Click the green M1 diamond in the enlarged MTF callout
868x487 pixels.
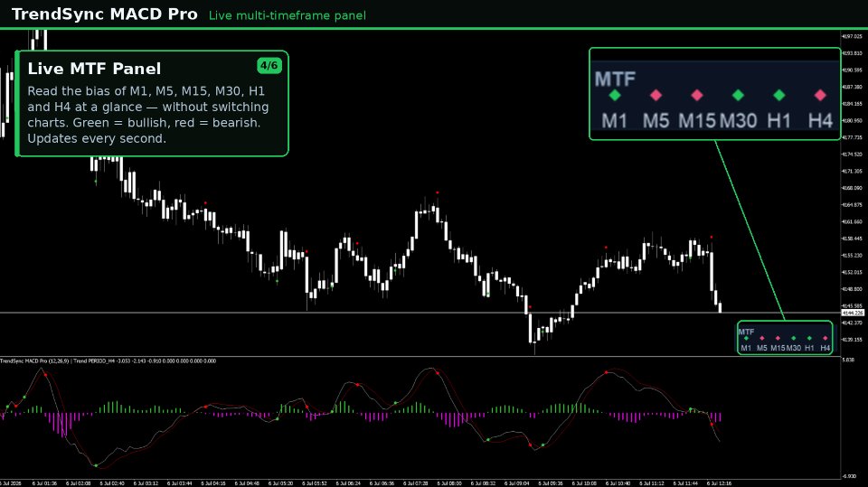615,95
